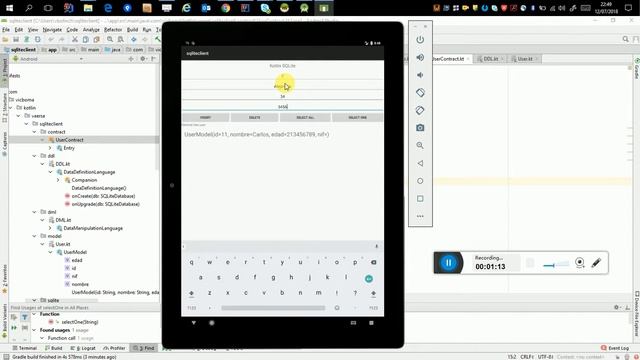Click the Find magnifier icon in toolbar
The height and width of the screenshot is (360, 640).
[x=110, y=39]
